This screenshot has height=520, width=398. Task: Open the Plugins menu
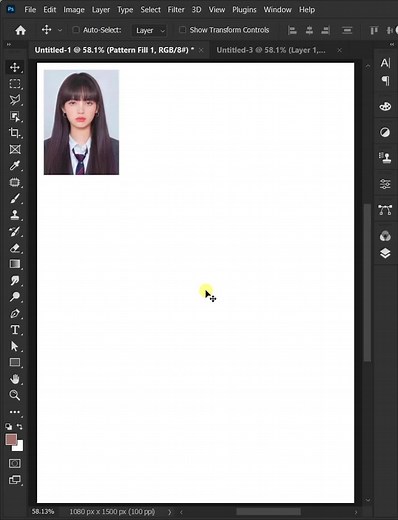click(x=244, y=10)
